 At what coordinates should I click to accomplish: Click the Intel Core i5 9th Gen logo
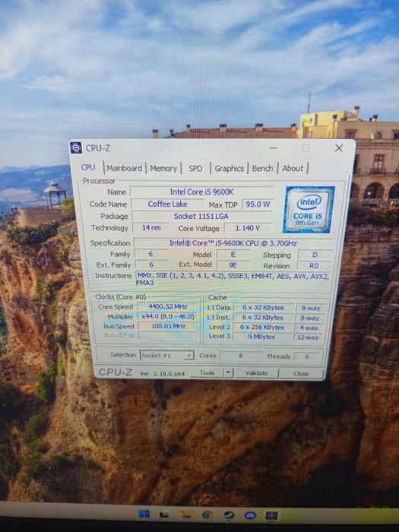(309, 210)
